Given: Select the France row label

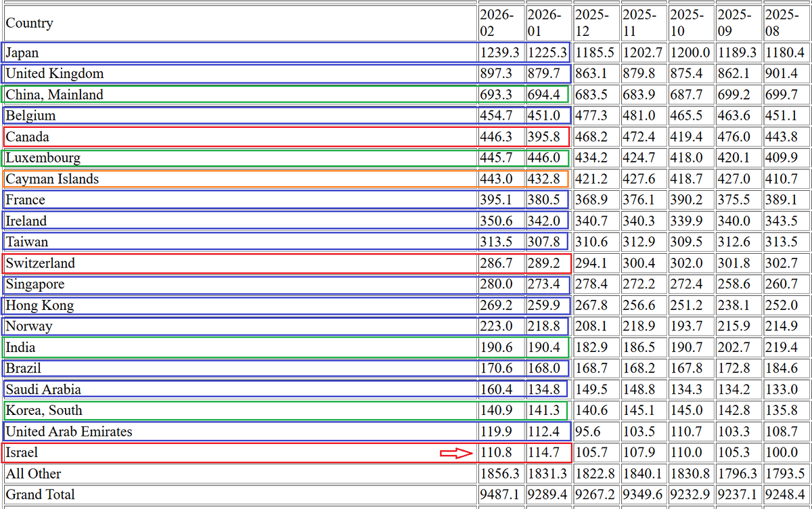Looking at the screenshot, I should click(25, 200).
